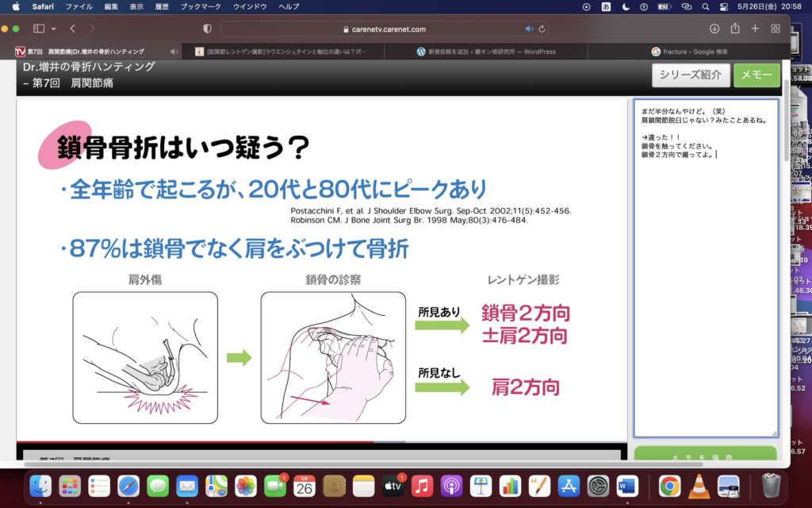The image size is (812, 508).
Task: Open Safari's Downloads button in toolbar
Action: (x=714, y=29)
